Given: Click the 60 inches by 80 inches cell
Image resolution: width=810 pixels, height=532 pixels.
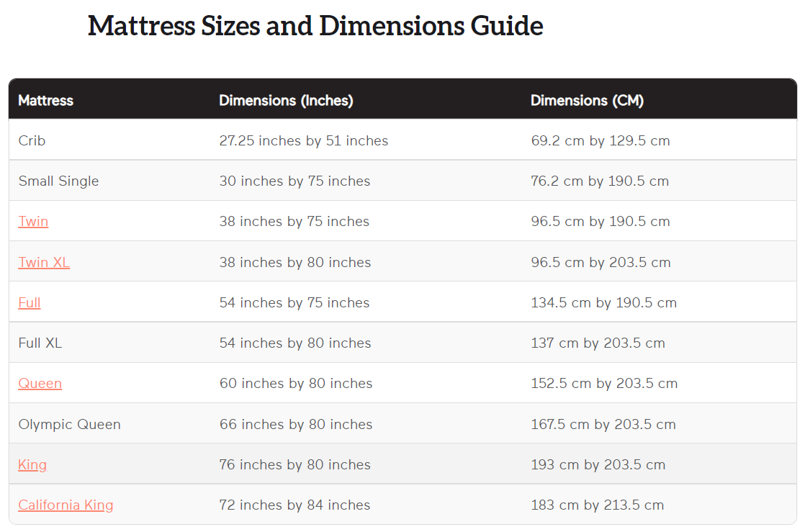Looking at the screenshot, I should tap(296, 383).
